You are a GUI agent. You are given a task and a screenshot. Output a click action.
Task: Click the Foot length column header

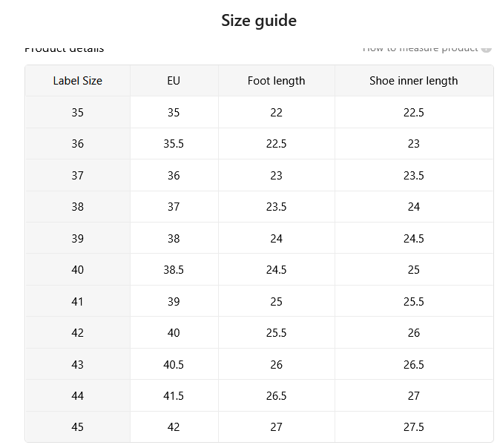click(276, 81)
